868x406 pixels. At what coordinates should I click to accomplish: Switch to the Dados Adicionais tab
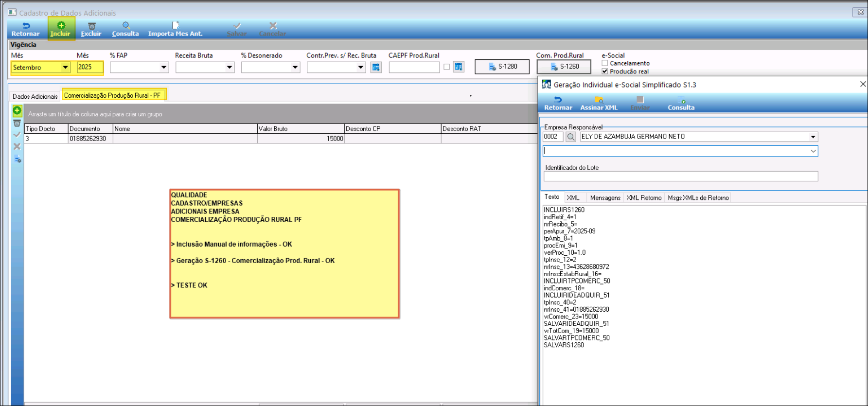tap(35, 96)
